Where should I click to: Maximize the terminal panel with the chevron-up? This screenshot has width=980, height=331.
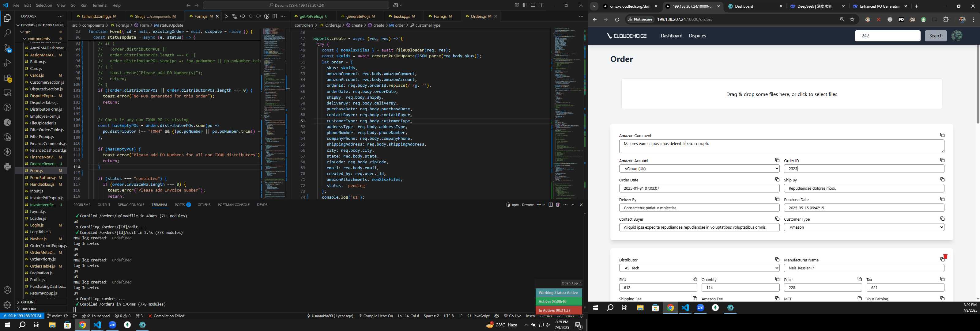tap(573, 205)
